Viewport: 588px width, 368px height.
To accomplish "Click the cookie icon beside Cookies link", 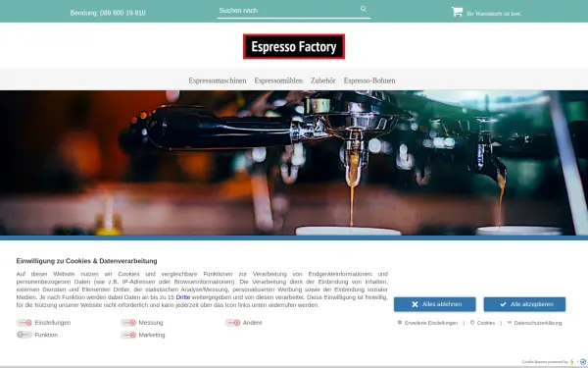I will click(x=472, y=323).
